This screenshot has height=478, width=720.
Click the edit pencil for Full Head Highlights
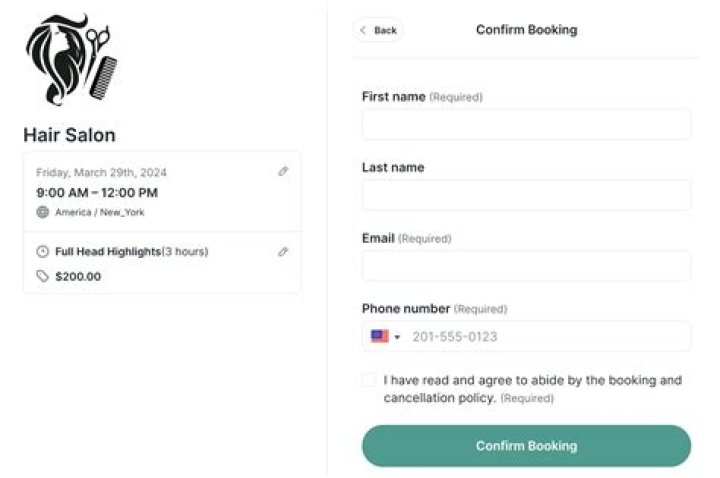coord(283,252)
